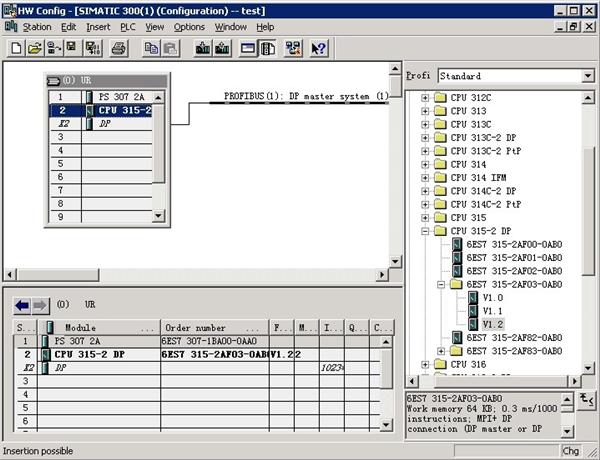Click the Order number column header

(215, 328)
